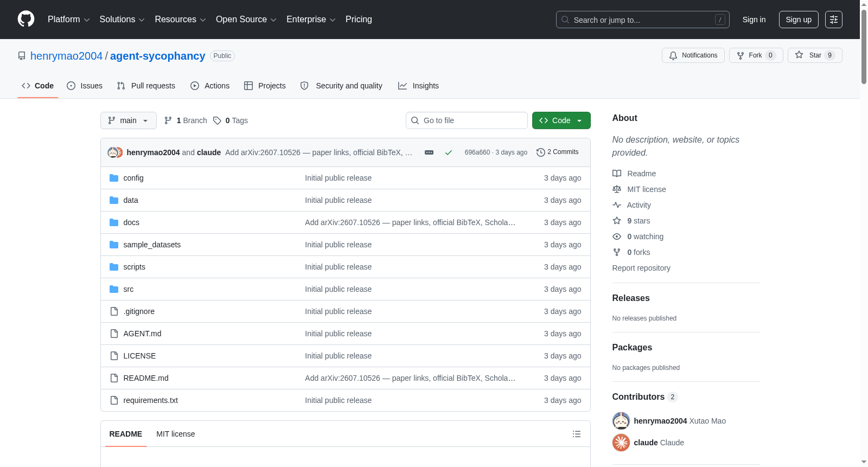This screenshot has height=467, width=868.
Task: Open the .gitignore file
Action: 139,311
